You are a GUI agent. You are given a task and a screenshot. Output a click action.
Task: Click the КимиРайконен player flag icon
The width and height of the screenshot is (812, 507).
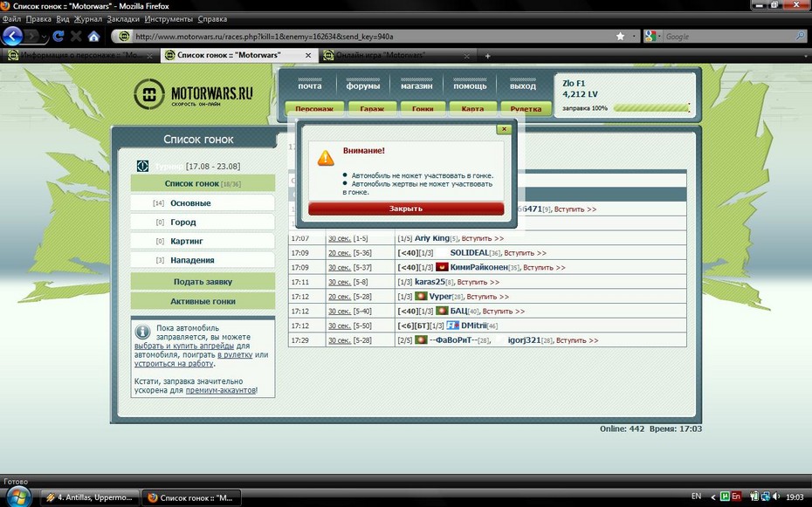[442, 268]
